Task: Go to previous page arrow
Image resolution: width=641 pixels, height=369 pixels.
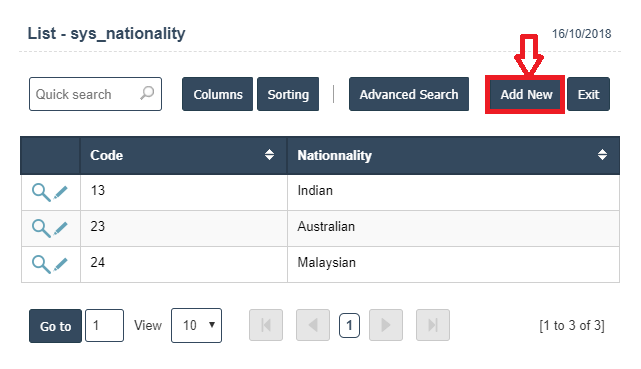Action: (313, 325)
